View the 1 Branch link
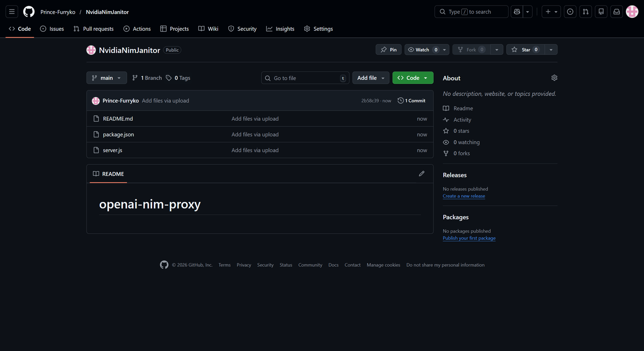The width and height of the screenshot is (644, 351). click(x=147, y=78)
